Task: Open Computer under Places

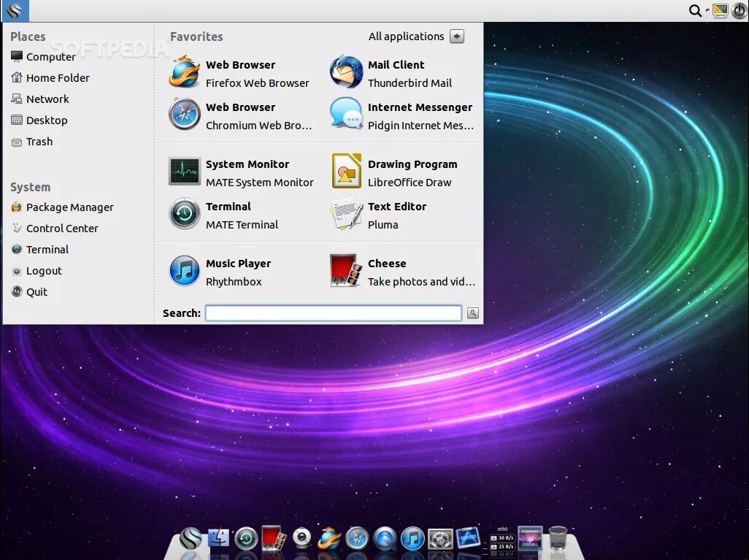Action: click(44, 56)
